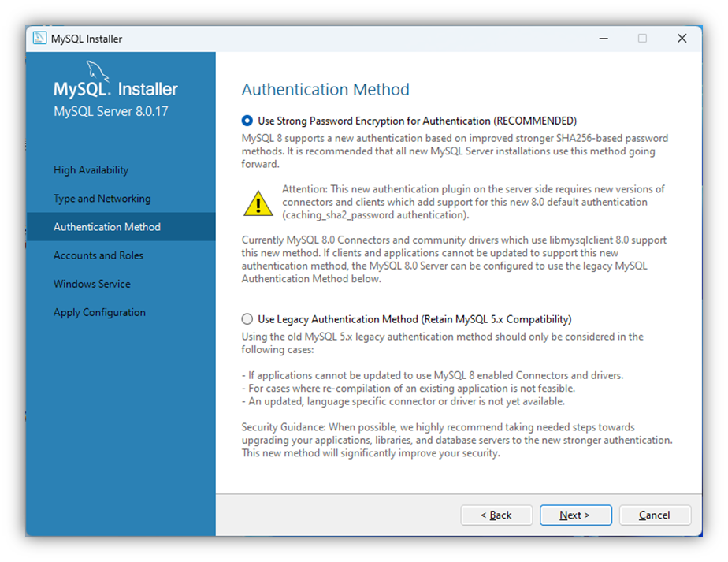Cancel the MySQL installation
This screenshot has height=562, width=728.
tap(655, 515)
